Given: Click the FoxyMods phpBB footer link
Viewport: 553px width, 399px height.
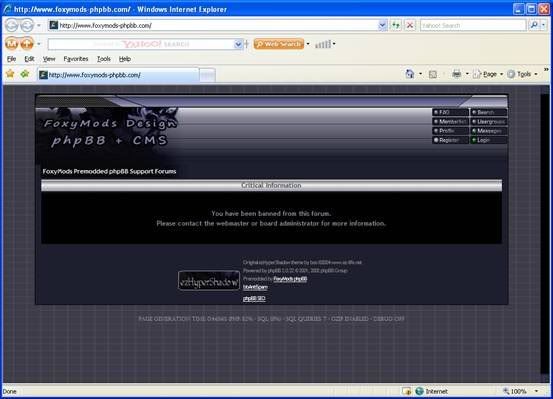Looking at the screenshot, I should 290,279.
